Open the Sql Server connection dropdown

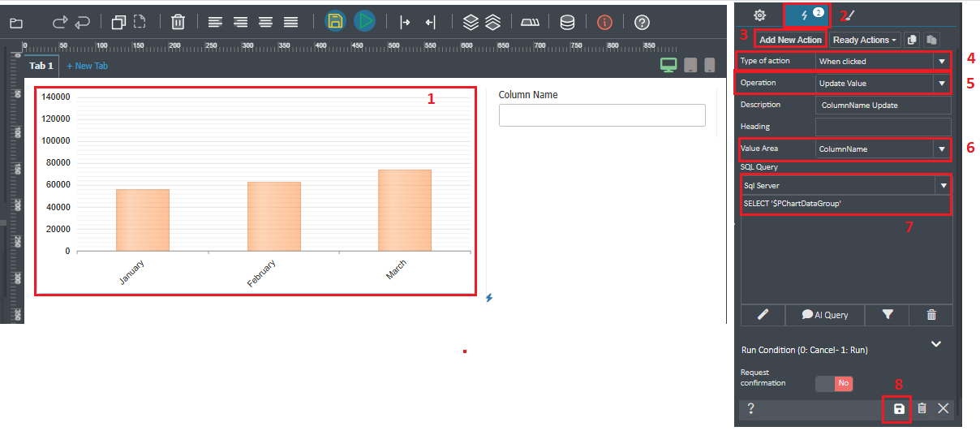coord(846,186)
